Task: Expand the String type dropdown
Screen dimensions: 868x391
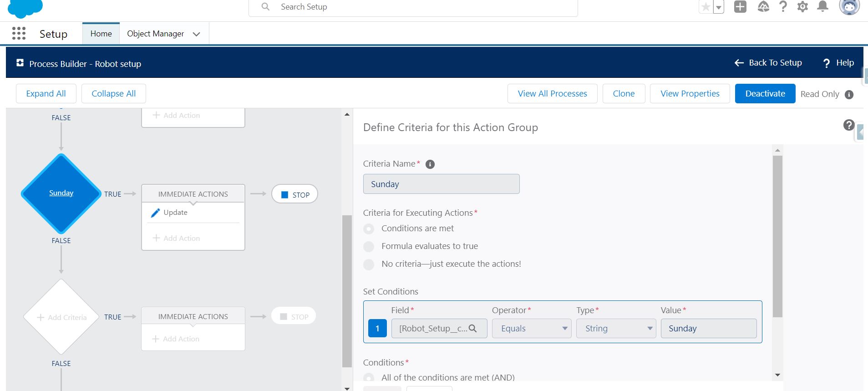Action: pyautogui.click(x=615, y=329)
